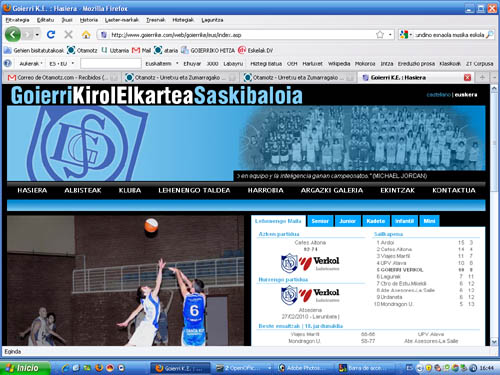Select the Junior standings tab

[347, 221]
